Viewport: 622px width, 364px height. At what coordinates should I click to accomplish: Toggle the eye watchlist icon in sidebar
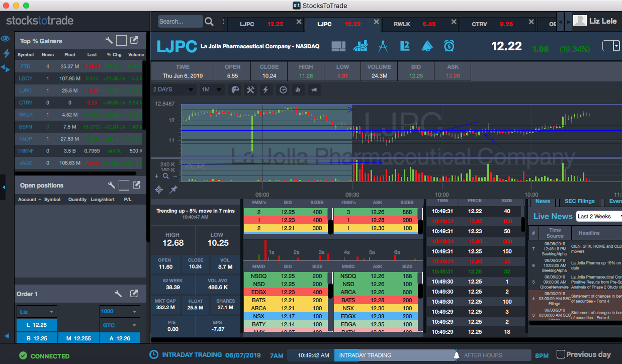[x=6, y=39]
